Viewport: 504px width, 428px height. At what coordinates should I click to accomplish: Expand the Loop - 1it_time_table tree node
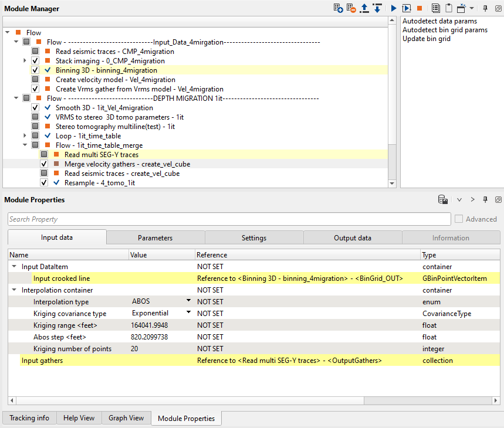pyautogui.click(x=25, y=136)
